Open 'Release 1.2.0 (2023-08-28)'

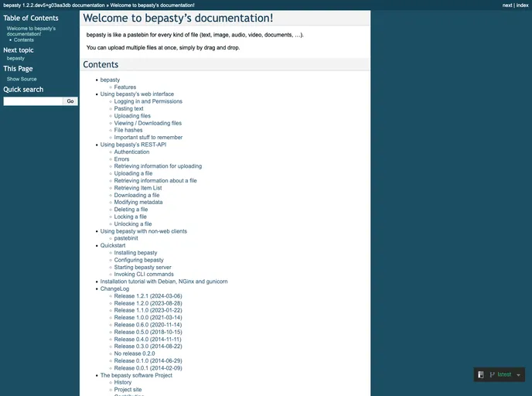[148, 303]
